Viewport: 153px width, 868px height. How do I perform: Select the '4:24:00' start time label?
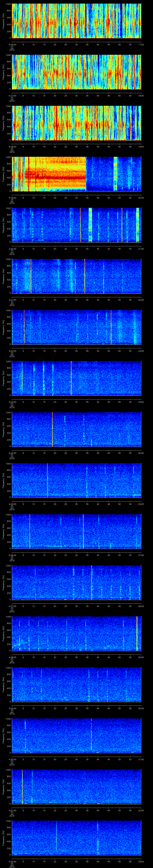click(12, 453)
